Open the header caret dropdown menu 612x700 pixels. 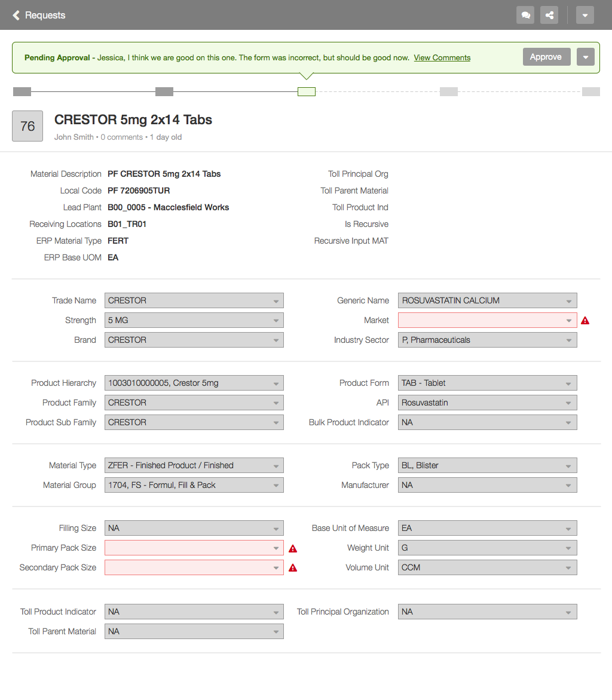click(585, 15)
